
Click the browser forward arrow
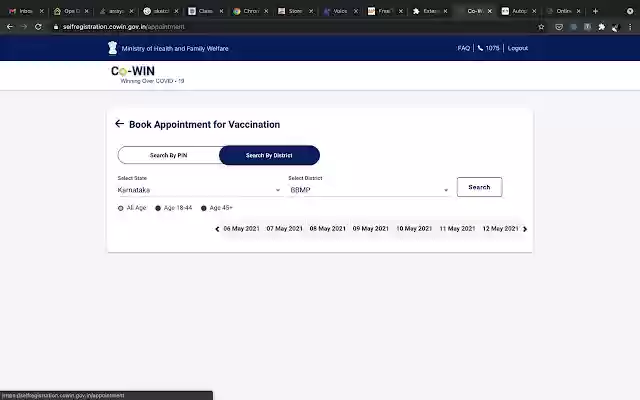click(x=24, y=27)
